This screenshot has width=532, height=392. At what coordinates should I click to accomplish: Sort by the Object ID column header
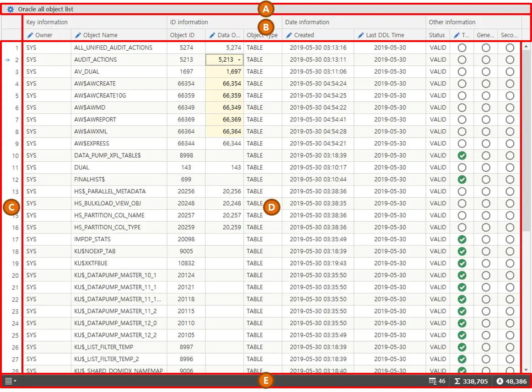[x=186, y=35]
